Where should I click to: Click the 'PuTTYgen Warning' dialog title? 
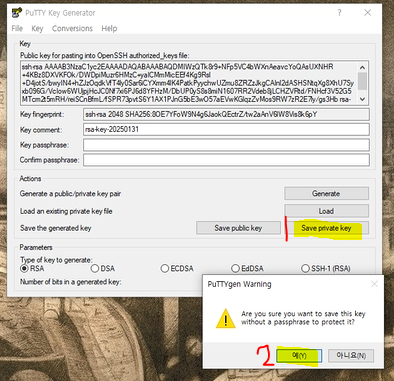tap(239, 284)
